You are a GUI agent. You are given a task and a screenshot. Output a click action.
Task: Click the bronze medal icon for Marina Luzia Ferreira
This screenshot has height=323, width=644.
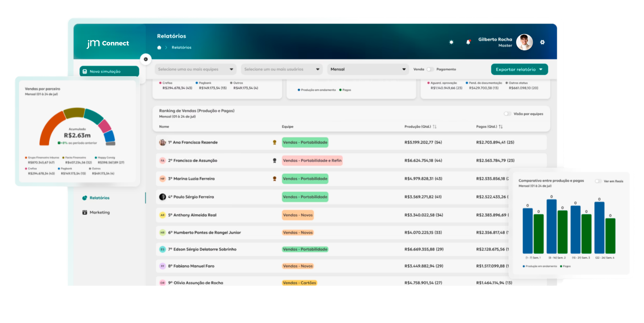pyautogui.click(x=274, y=179)
